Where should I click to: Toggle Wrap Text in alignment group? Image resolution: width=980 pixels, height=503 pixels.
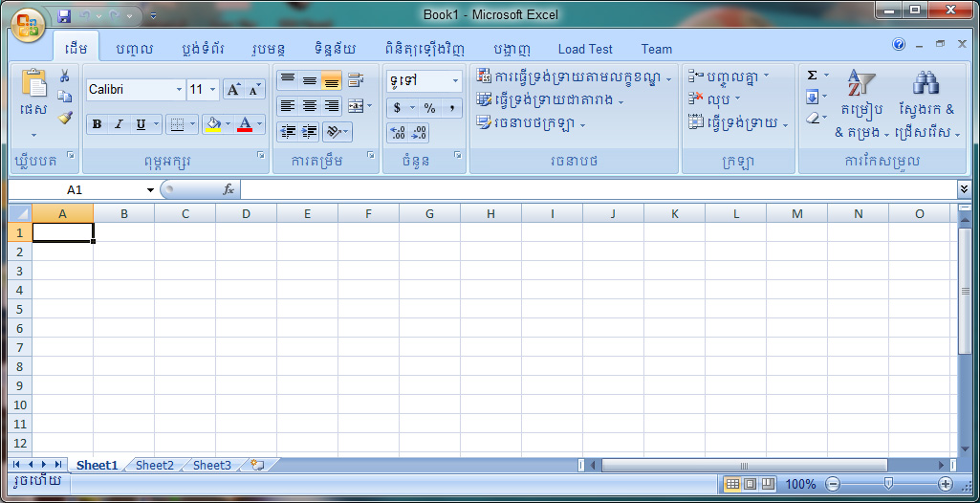click(356, 80)
